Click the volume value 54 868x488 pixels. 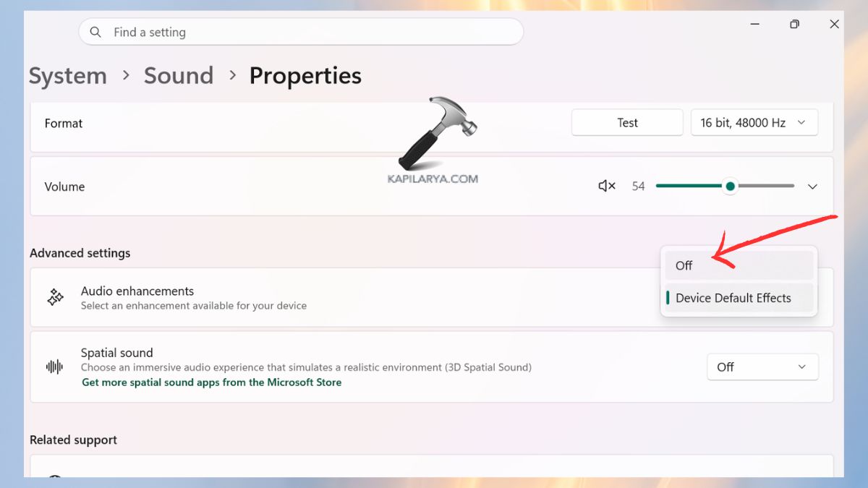click(638, 187)
